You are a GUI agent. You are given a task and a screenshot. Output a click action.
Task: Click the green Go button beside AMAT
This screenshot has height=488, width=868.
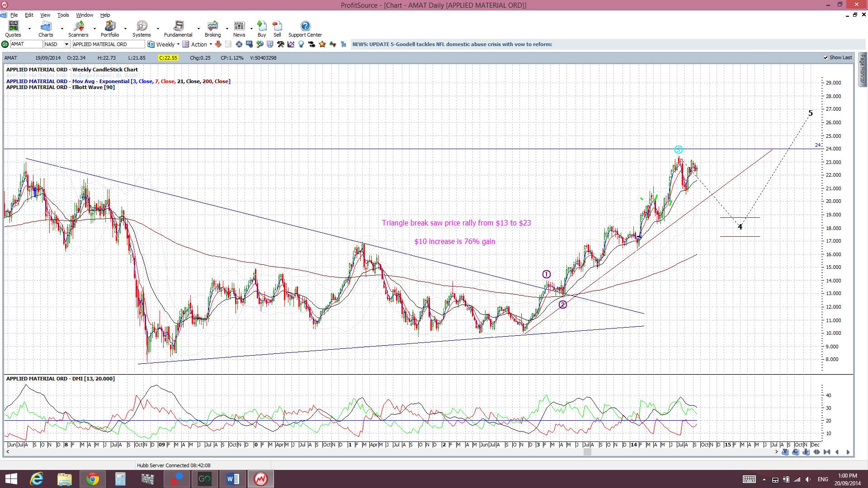pos(5,44)
